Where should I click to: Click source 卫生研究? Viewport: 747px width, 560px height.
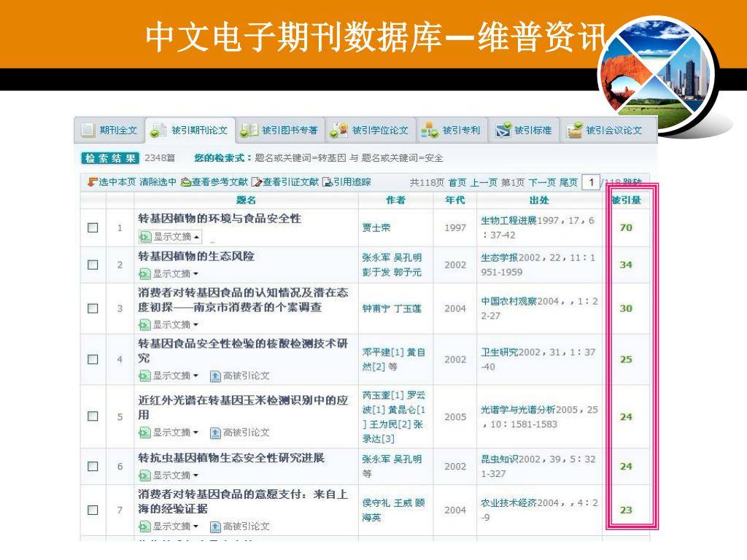pyautogui.click(x=499, y=352)
